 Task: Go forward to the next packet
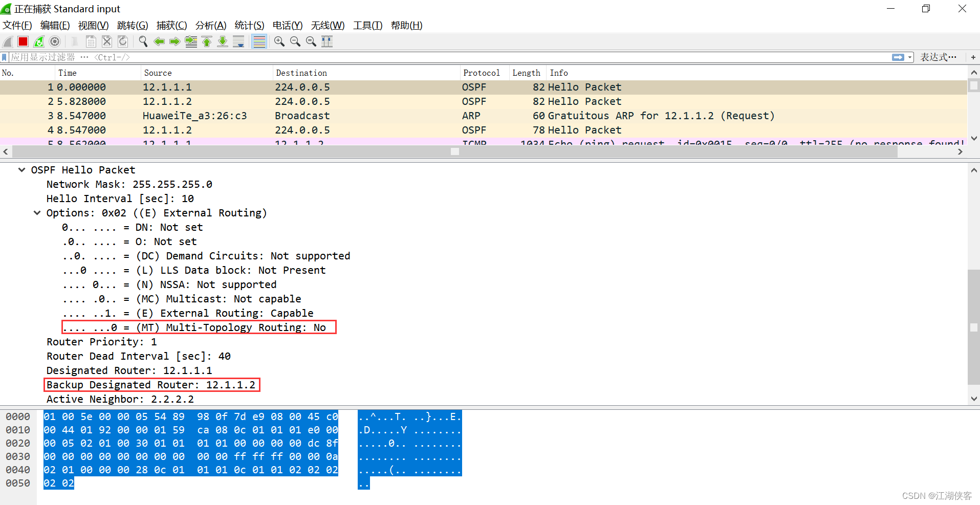(175, 42)
